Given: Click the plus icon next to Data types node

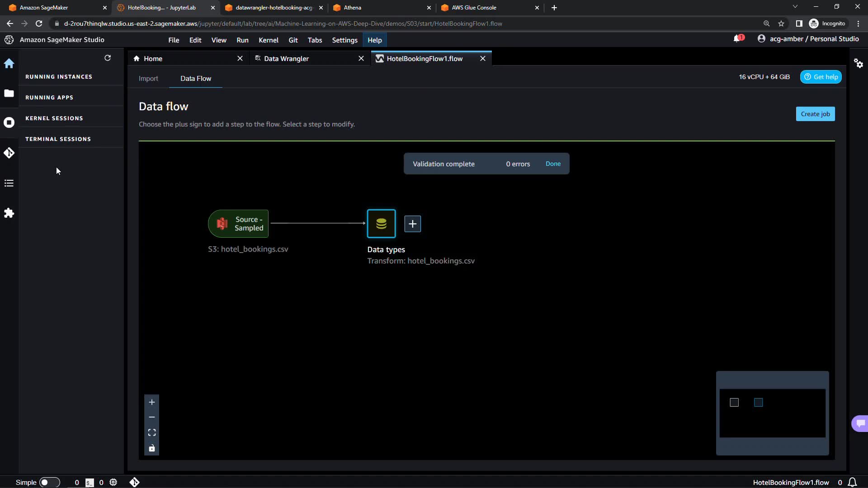Looking at the screenshot, I should 412,224.
